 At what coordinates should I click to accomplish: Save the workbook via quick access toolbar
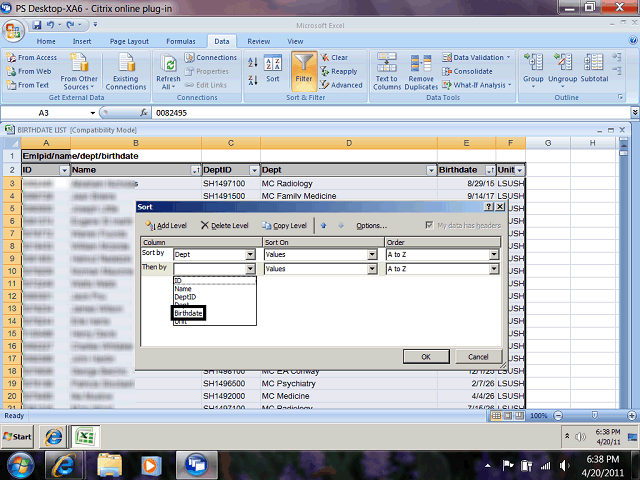click(x=37, y=25)
